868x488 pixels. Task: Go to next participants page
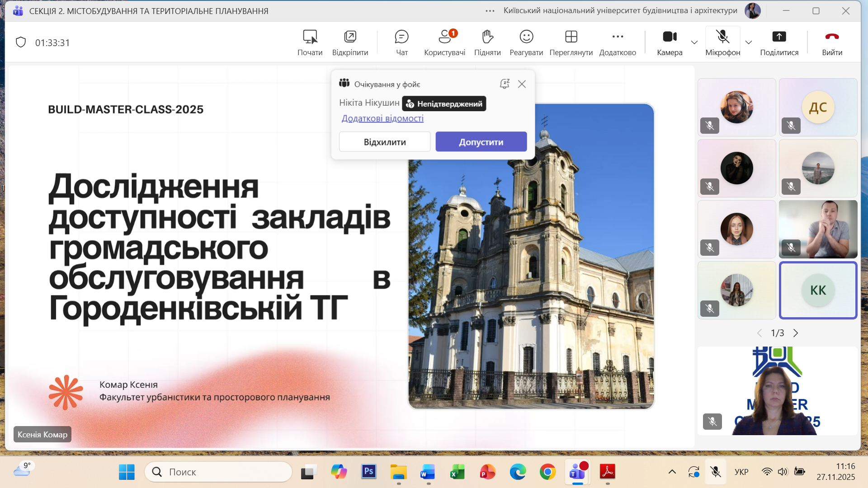[796, 333]
